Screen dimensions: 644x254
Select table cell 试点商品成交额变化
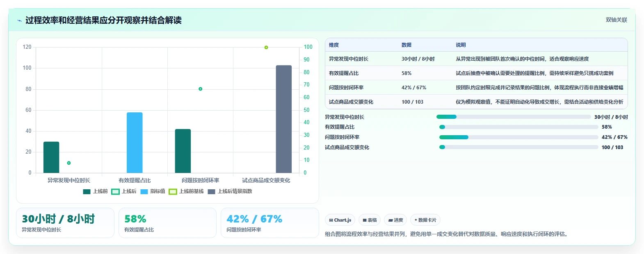351,102
